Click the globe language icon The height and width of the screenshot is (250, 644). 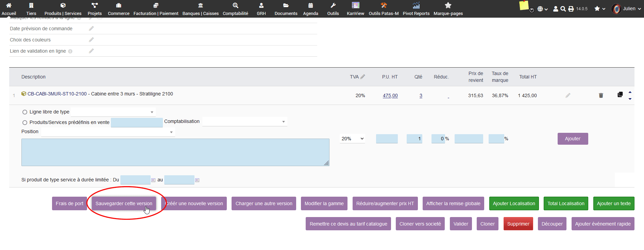540,9
